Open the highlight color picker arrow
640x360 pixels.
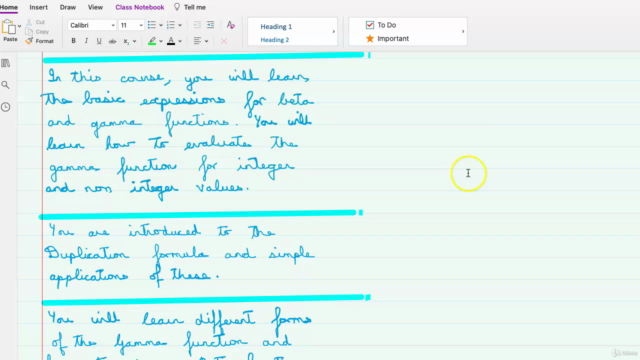tap(161, 41)
